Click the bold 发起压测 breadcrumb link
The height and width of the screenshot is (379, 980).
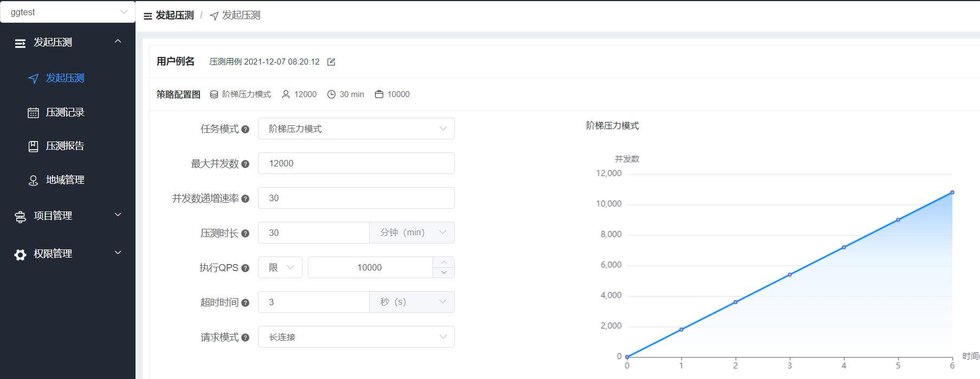pyautogui.click(x=175, y=16)
